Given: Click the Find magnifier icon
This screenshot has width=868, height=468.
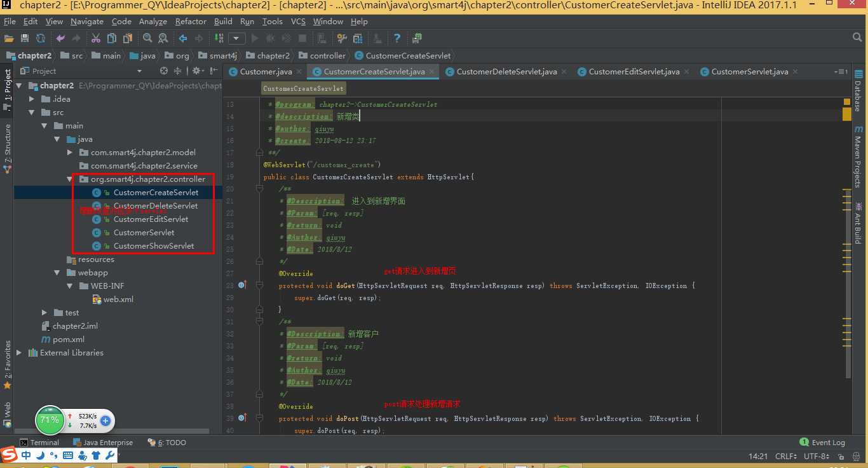Looking at the screenshot, I should tap(147, 38).
